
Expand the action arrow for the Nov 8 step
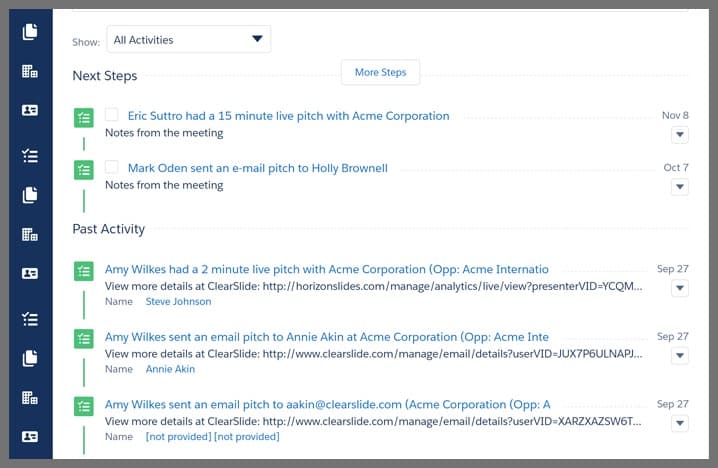(680, 134)
